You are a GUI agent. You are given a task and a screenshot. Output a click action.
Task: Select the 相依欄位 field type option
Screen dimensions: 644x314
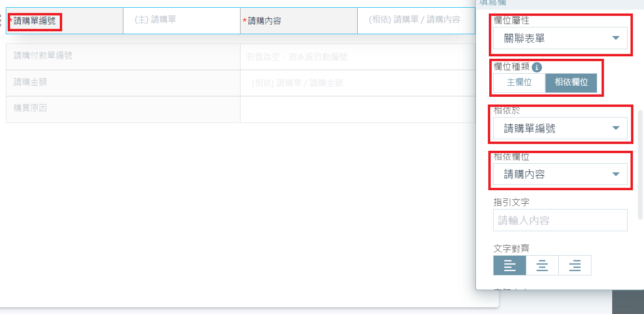[571, 83]
